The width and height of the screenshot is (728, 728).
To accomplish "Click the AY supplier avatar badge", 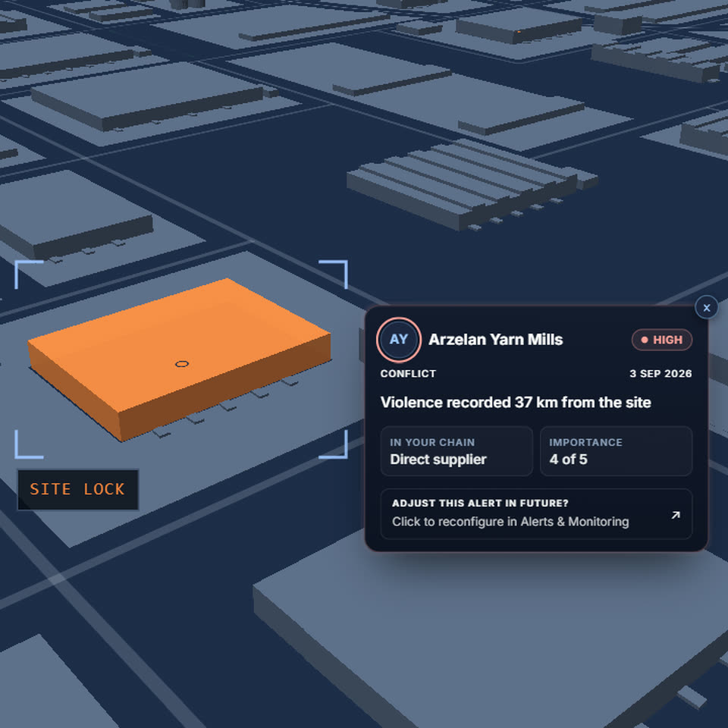I will [399, 340].
